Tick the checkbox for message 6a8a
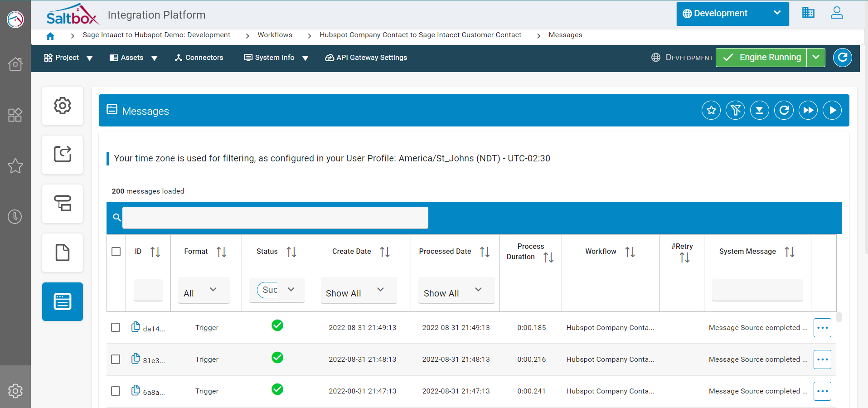Image resolution: width=868 pixels, height=408 pixels. tap(116, 391)
